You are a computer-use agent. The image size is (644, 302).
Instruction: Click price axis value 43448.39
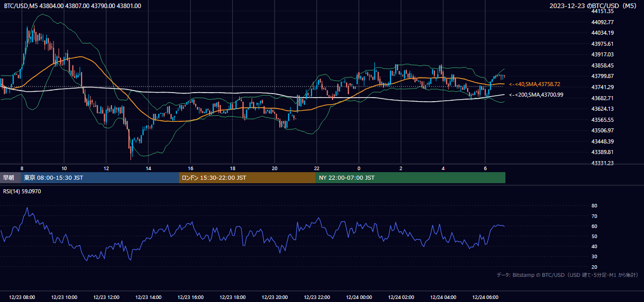pyautogui.click(x=602, y=141)
